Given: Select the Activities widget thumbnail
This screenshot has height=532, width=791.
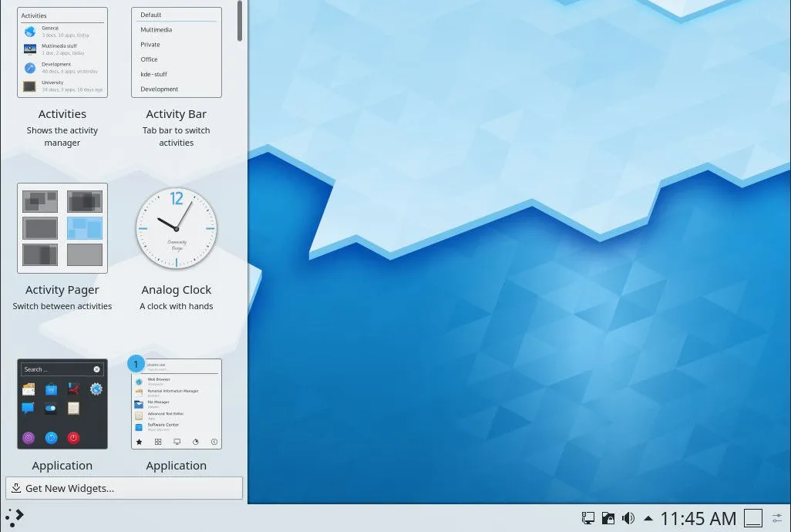Looking at the screenshot, I should point(62,52).
